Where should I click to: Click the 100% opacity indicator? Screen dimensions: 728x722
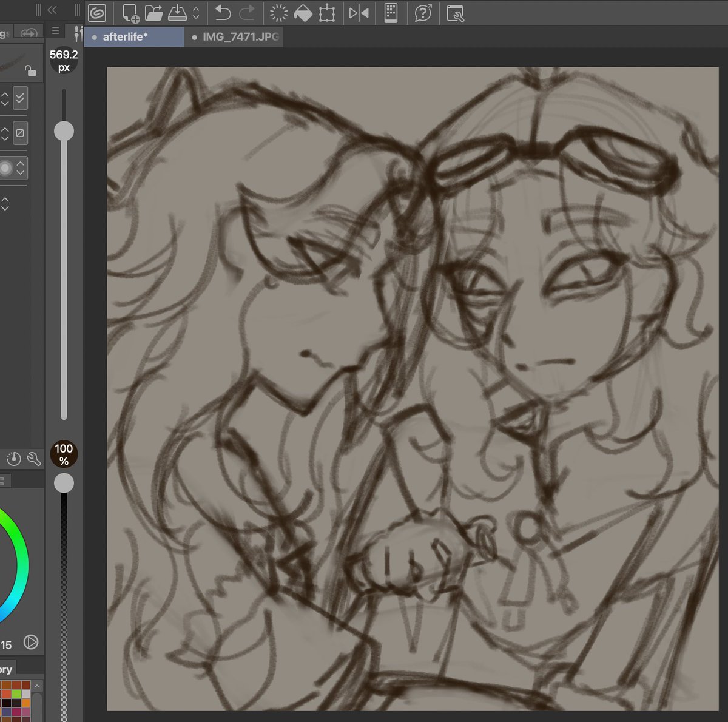coord(64,454)
